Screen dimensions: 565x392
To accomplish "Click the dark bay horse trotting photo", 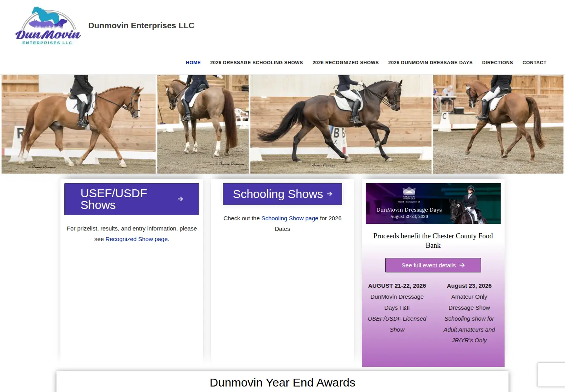I will pyautogui.click(x=341, y=124).
